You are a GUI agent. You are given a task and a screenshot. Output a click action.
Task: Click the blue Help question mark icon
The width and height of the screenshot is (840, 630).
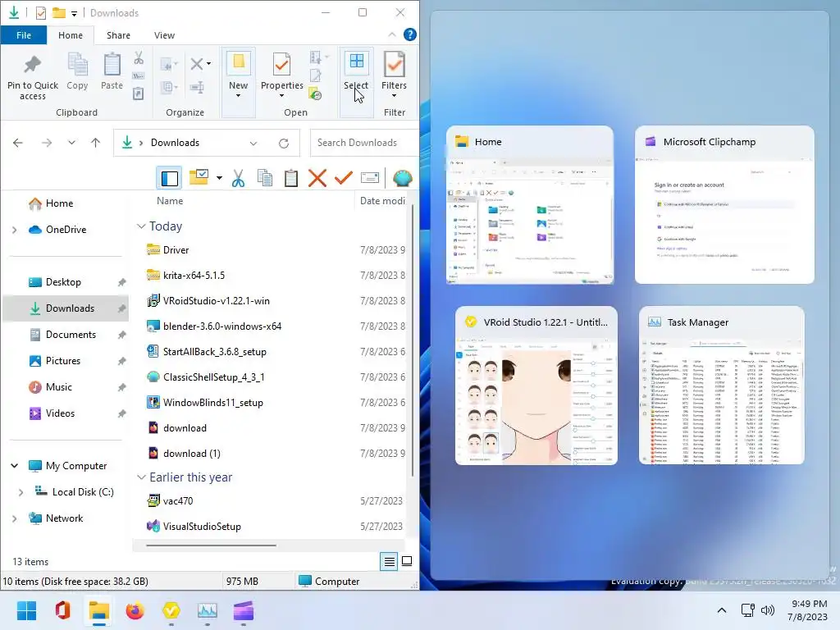pyautogui.click(x=410, y=34)
